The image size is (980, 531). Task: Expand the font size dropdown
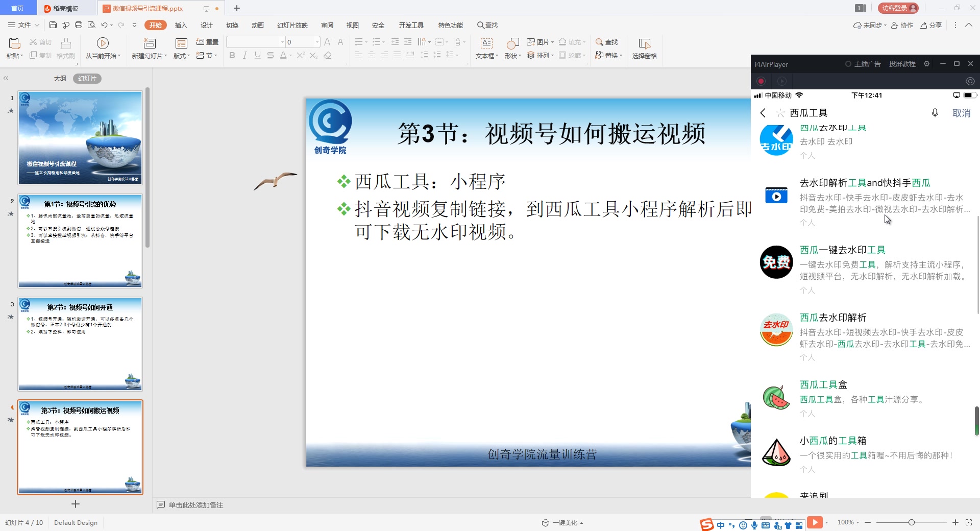pyautogui.click(x=317, y=42)
